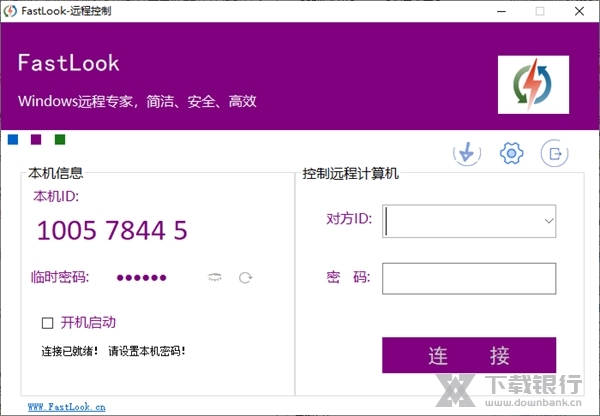
Task: Reveal temporary password with eye icon
Action: click(x=214, y=277)
